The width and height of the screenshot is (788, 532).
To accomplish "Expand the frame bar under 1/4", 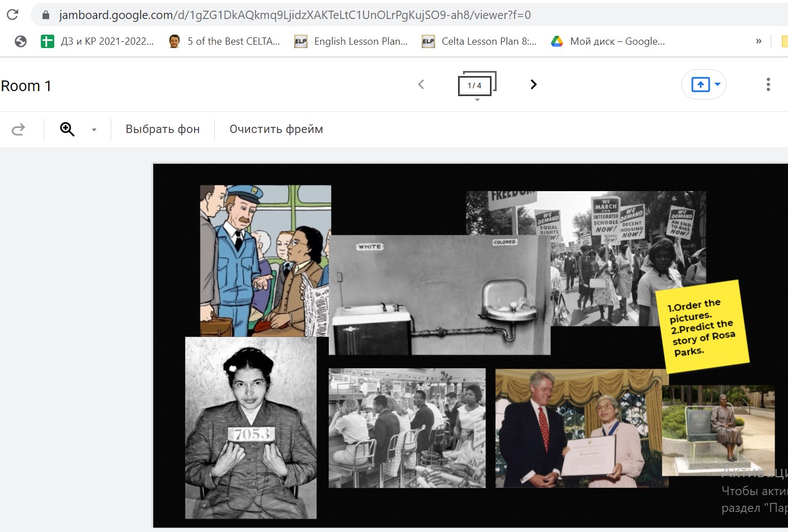I will 477,100.
